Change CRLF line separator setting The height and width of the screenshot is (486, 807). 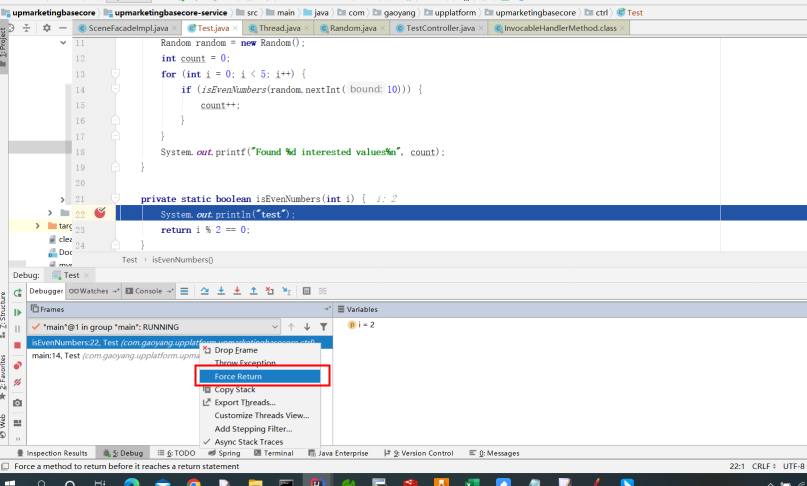764,466
